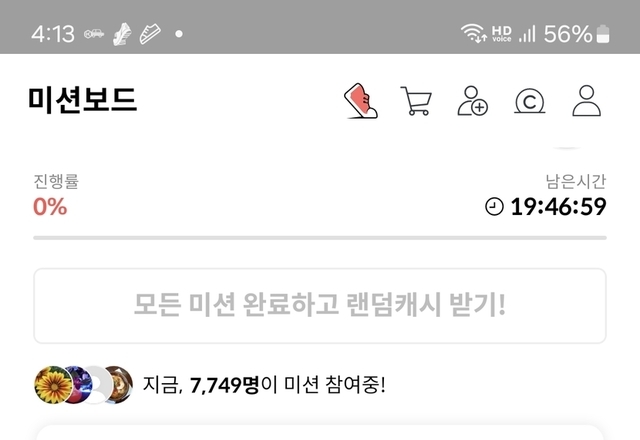Tap the Wi-Fi status icon
This screenshot has width=640, height=440.
point(473,33)
